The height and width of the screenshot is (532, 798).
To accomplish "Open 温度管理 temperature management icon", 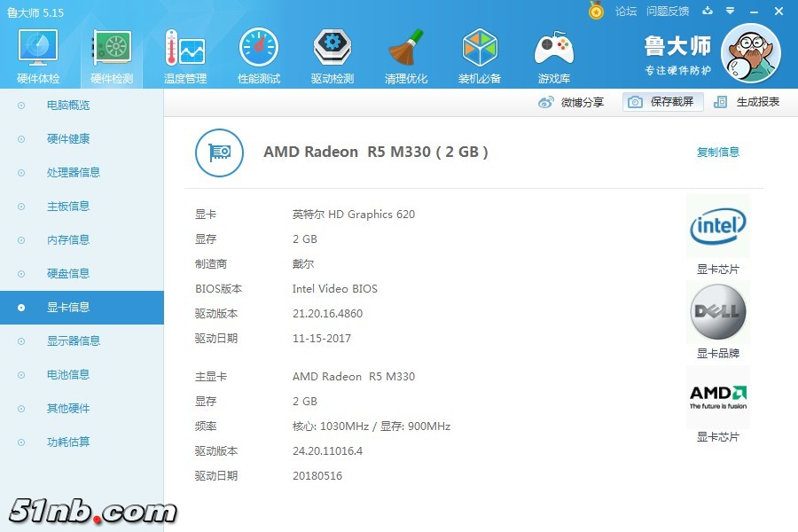I will 185,57.
